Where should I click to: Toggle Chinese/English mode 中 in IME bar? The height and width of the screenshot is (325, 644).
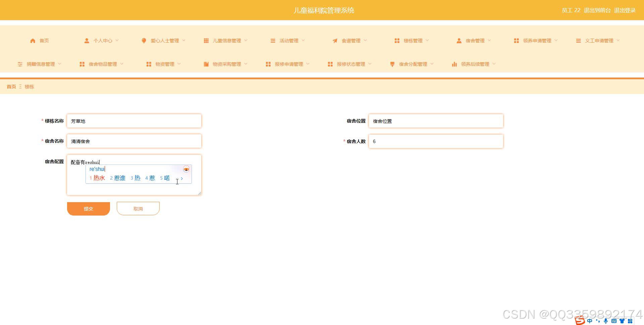tap(590, 321)
